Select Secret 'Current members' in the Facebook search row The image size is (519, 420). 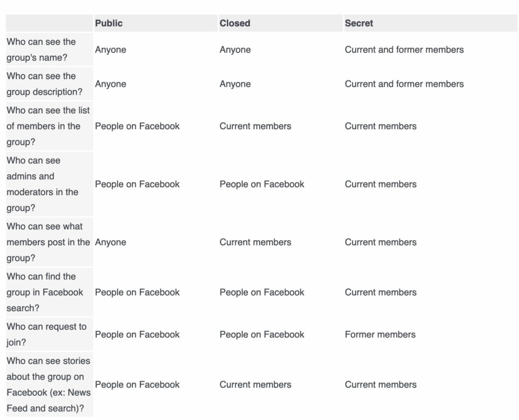tap(381, 292)
